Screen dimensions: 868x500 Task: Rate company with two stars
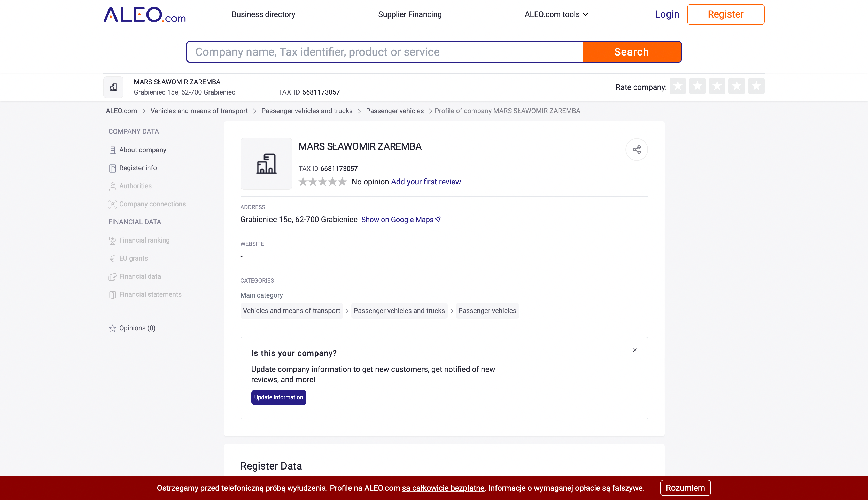pyautogui.click(x=697, y=86)
